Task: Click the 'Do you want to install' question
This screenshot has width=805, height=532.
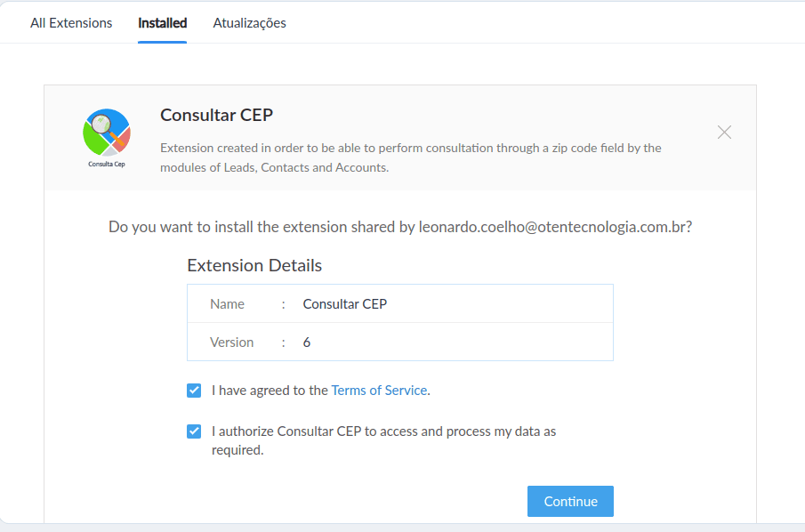Action: [400, 227]
